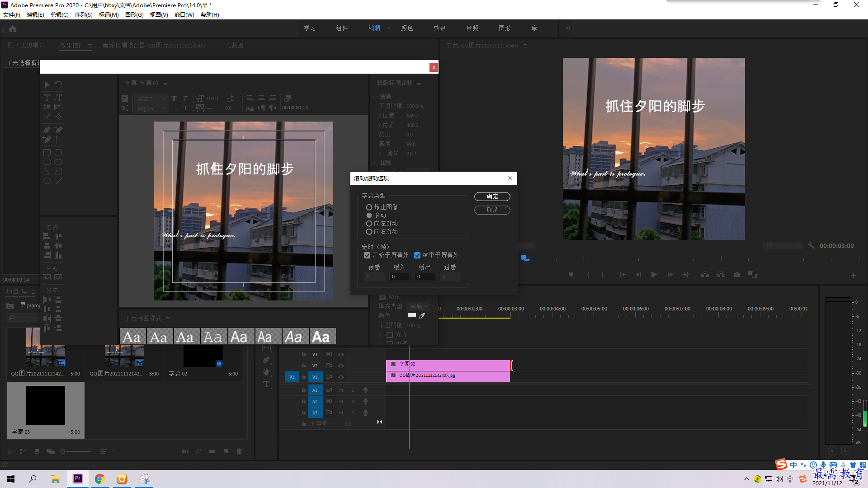Open 字幕 03 panel menu
The image size is (868, 488).
[x=165, y=83]
